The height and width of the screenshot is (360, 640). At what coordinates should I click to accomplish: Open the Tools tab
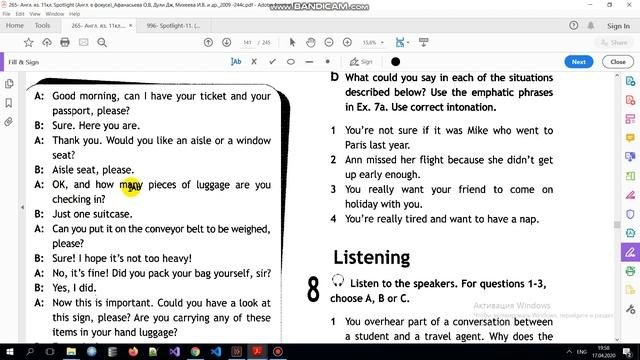[x=42, y=25]
